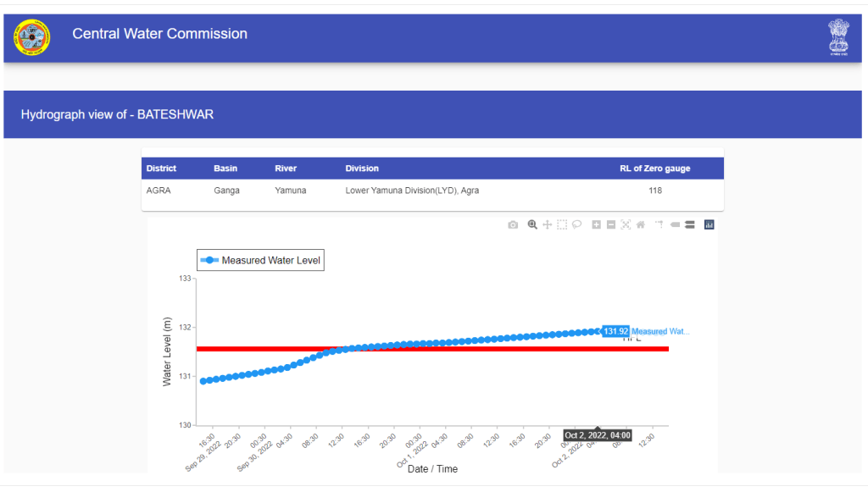Screen dimensions: 868x492
Task: Toggle Measured Water Level legend entry
Action: click(260, 261)
